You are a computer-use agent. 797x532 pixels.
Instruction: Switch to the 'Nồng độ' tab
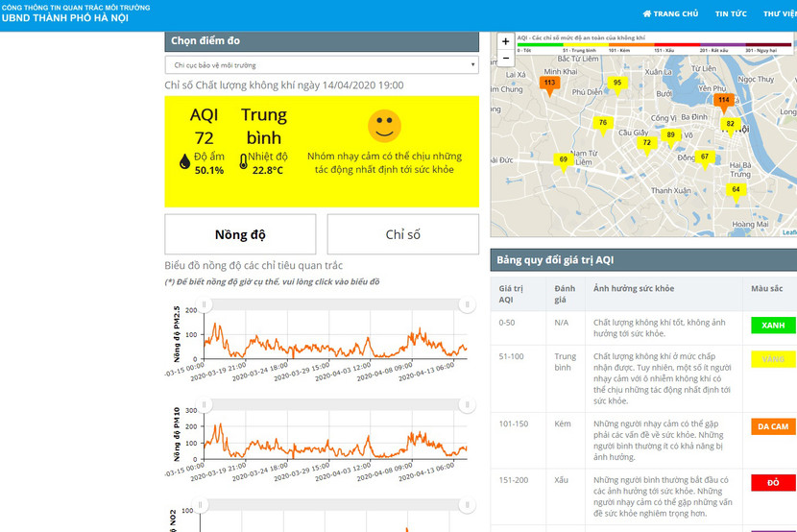[x=240, y=234]
